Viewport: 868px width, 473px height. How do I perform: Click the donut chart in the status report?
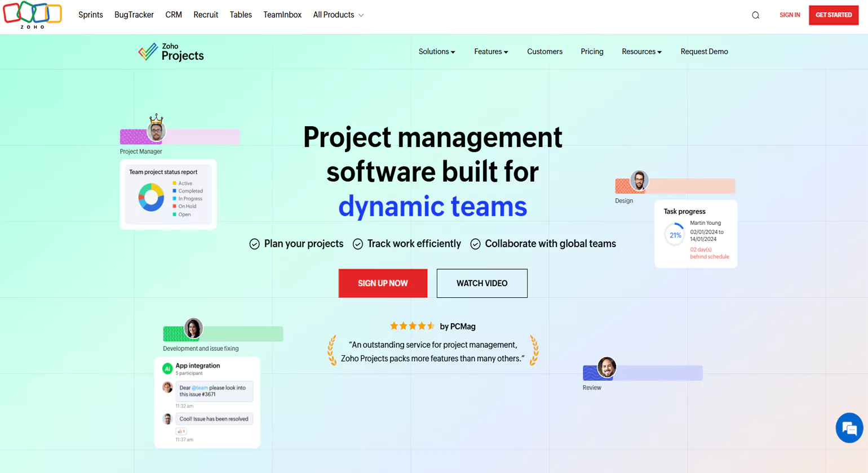151,198
